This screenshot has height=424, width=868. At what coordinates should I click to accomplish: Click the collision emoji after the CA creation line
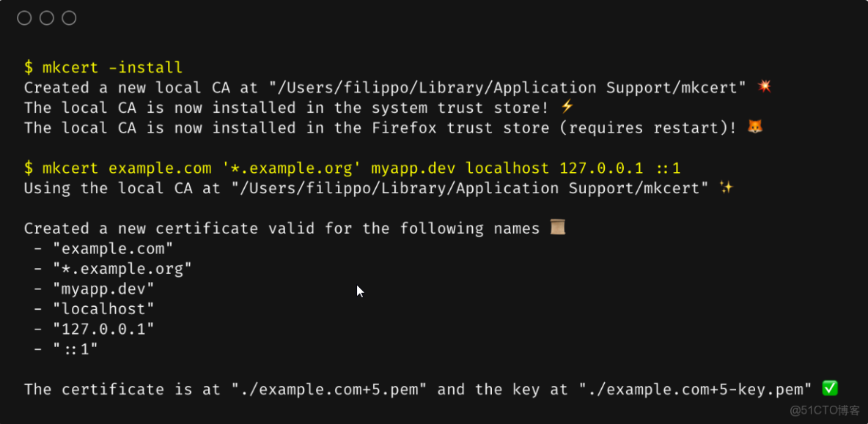coord(764,87)
